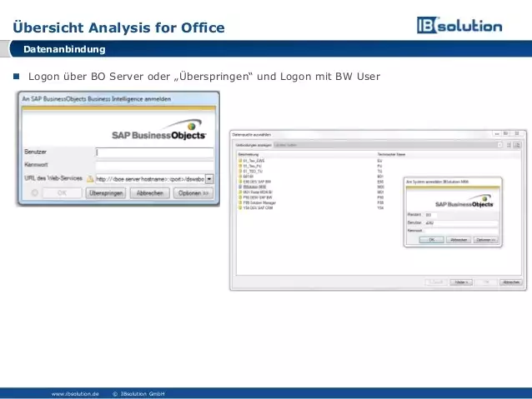
Task: Click folder icon of P90 Solution Manager
Action: [240, 202]
